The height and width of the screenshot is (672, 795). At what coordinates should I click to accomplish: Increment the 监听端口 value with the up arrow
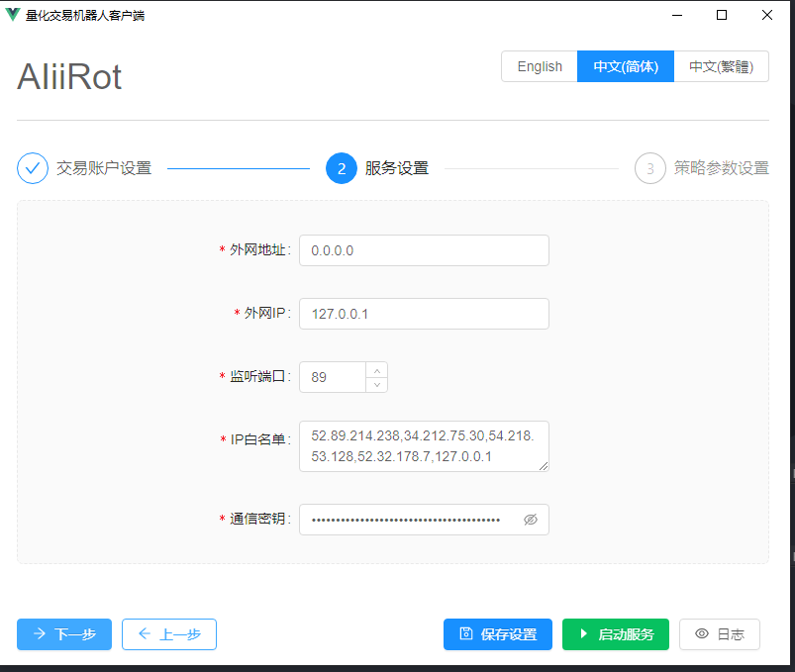point(377,370)
